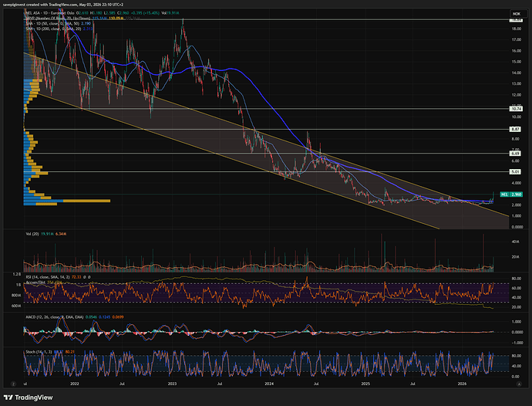Select the VRVP indicator legend
532x406 pixels.
(x=58, y=18)
